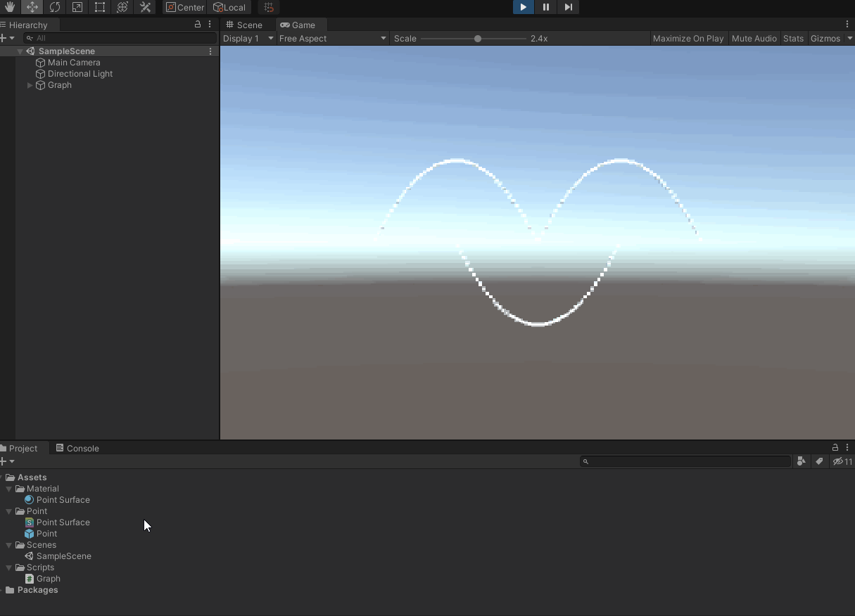This screenshot has height=616, width=855.
Task: Toggle Mute Audio
Action: [x=754, y=39]
